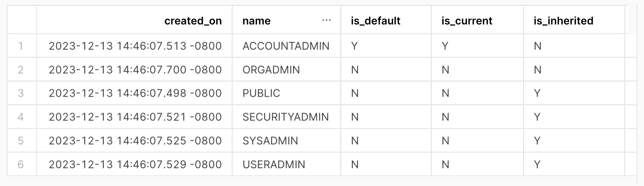Select the SECURITYADMIN name cell
The image size is (644, 186).
(x=286, y=117)
